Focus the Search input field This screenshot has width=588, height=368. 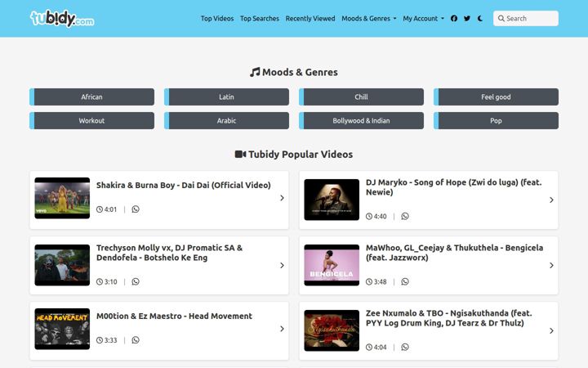[x=526, y=18]
